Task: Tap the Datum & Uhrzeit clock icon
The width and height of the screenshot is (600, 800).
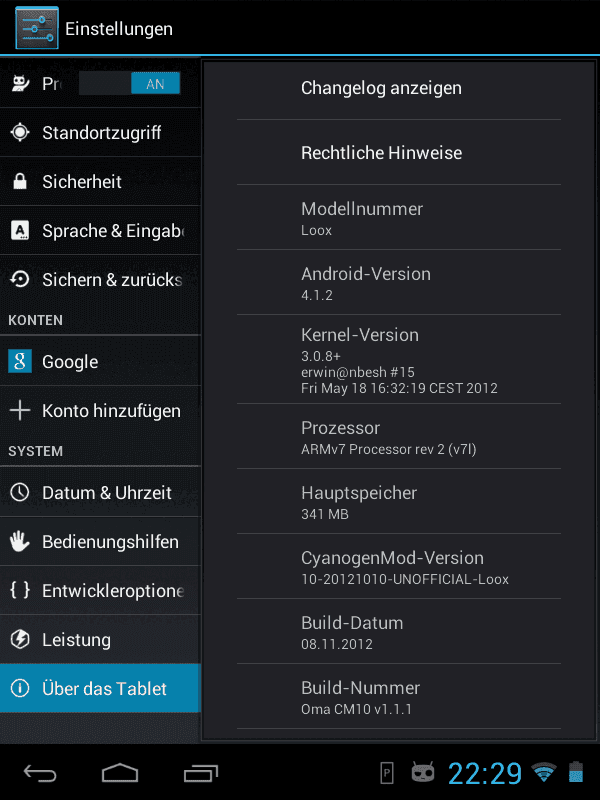Action: click(20, 492)
